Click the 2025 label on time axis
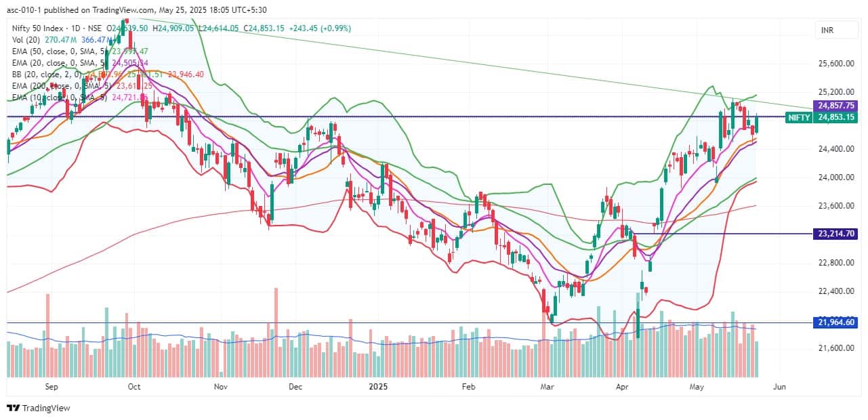The image size is (868, 420). click(x=377, y=387)
